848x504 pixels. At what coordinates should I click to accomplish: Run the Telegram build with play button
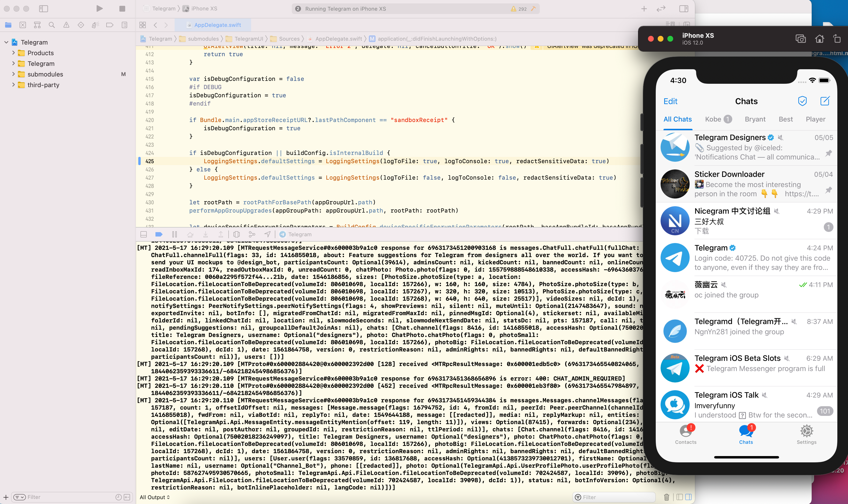click(99, 8)
